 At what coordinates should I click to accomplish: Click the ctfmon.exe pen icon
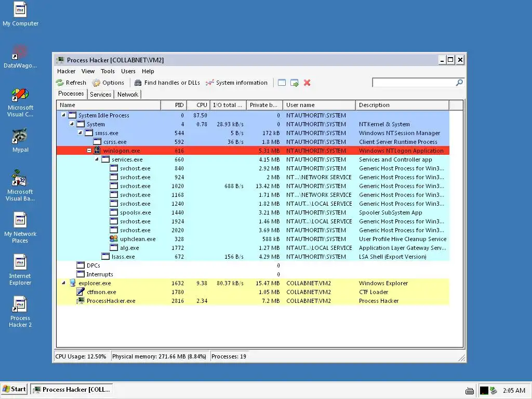pyautogui.click(x=81, y=291)
